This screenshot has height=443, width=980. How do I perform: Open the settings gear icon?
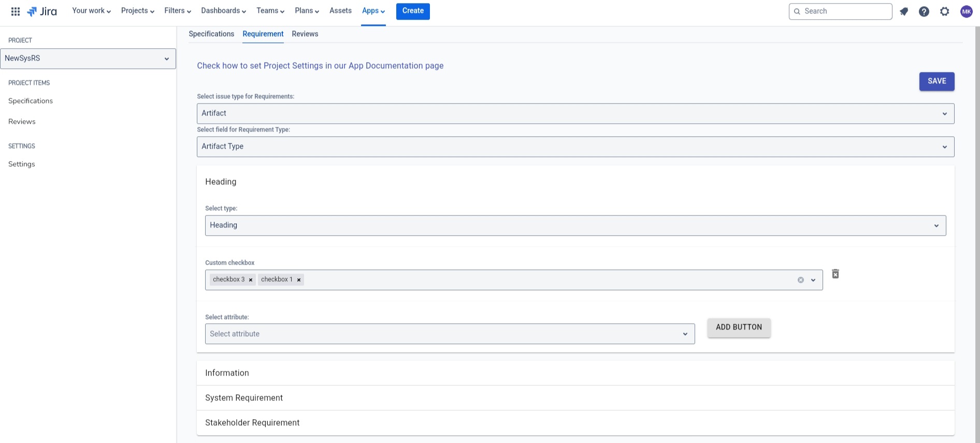click(945, 11)
